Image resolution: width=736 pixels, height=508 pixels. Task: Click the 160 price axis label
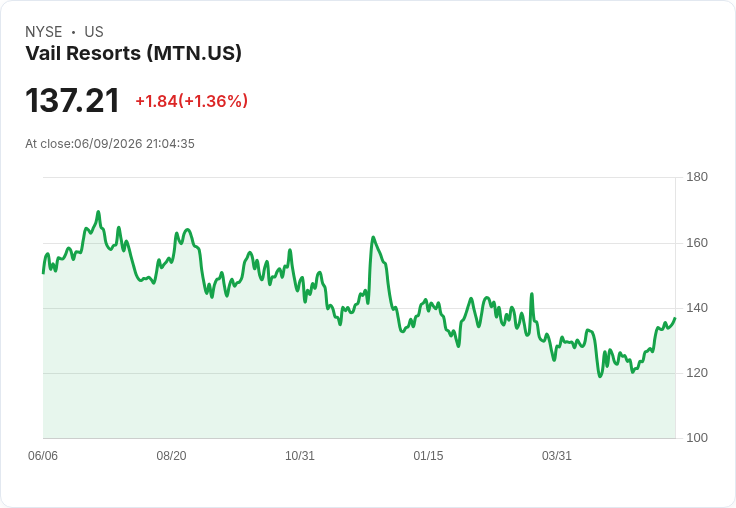click(x=697, y=243)
